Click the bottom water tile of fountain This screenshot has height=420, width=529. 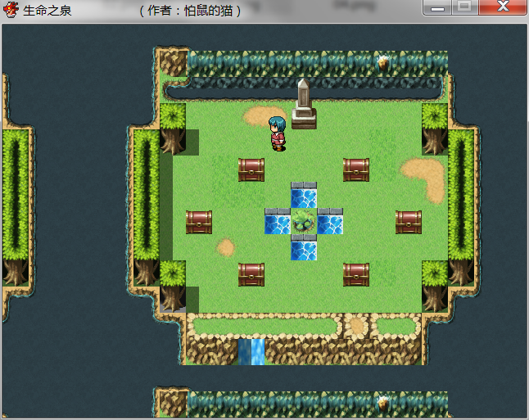point(304,247)
